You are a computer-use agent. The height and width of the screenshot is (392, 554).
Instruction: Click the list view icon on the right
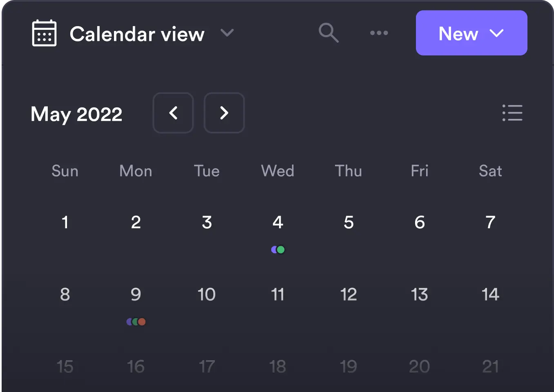(x=513, y=113)
